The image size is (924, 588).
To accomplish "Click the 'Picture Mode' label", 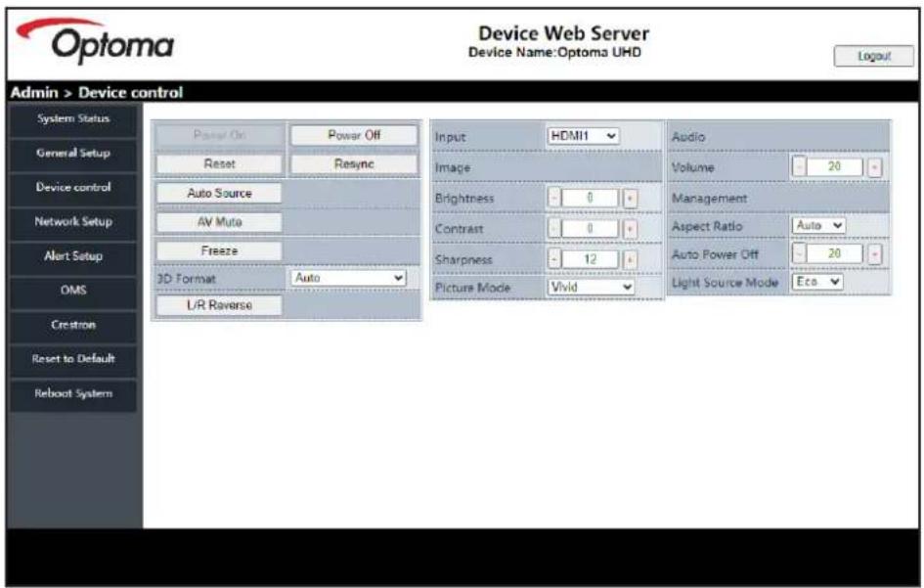I will pyautogui.click(x=472, y=288).
